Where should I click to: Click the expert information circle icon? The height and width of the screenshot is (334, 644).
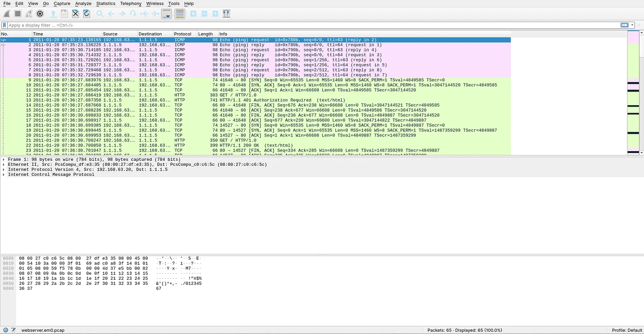[6, 330]
